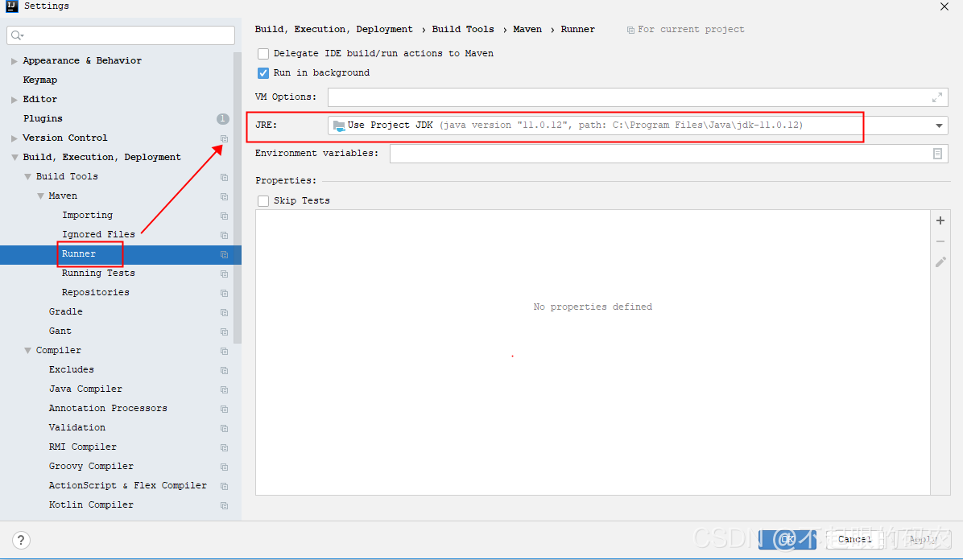Click project-level icon beside Gant

coord(224,331)
